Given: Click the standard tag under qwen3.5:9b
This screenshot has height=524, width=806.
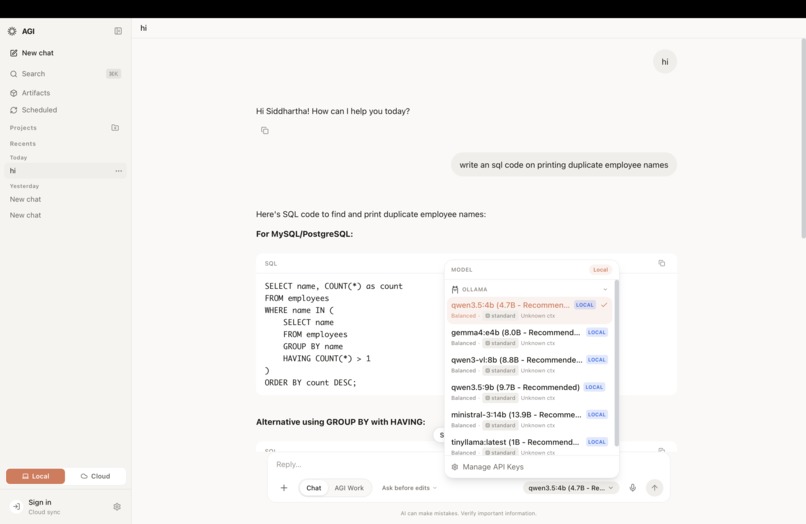Looking at the screenshot, I should [500, 398].
